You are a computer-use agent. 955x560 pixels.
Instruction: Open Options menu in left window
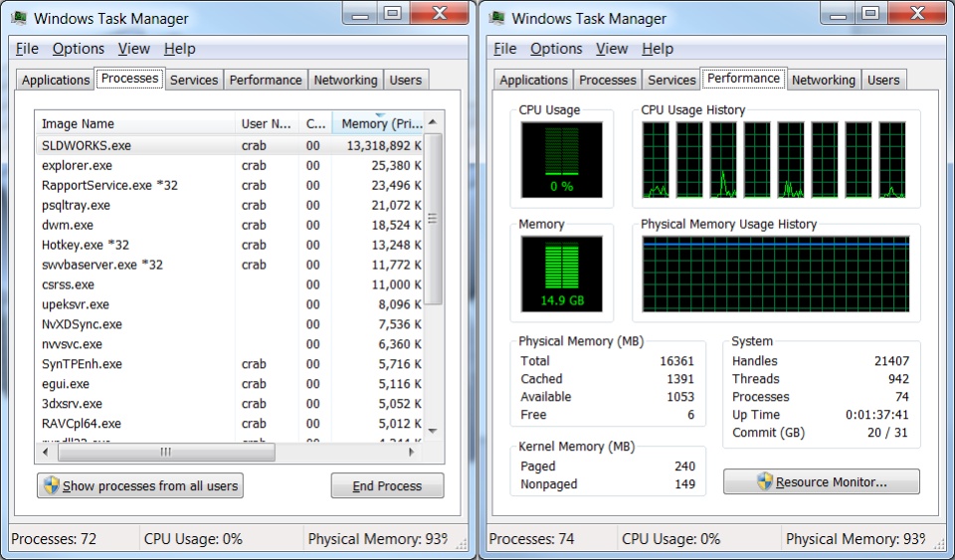78,49
